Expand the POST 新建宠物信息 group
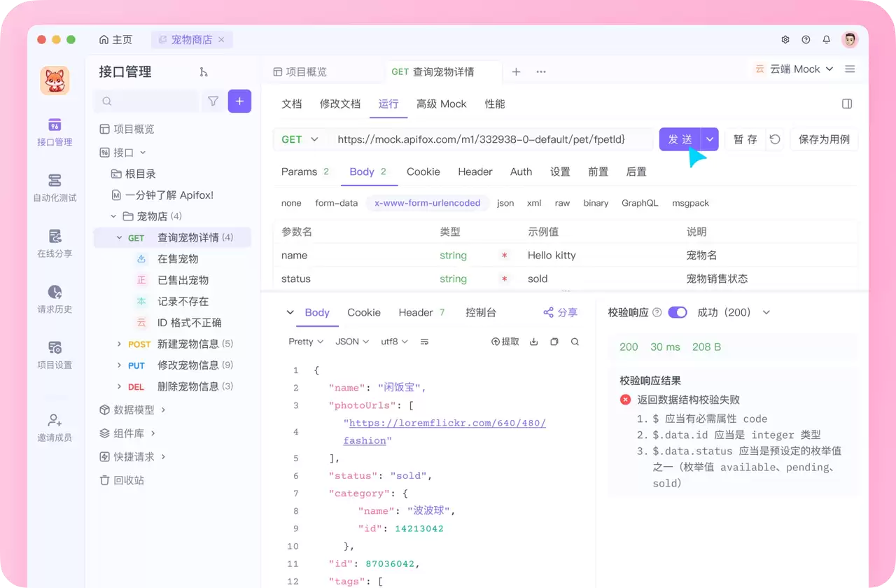The image size is (896, 588). [120, 344]
